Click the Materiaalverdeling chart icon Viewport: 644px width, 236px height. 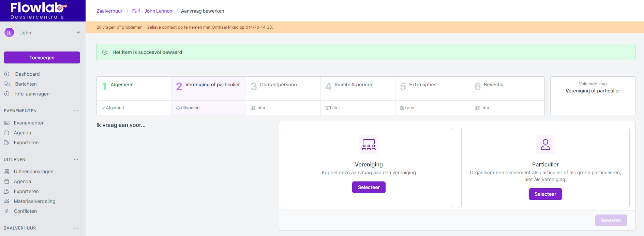click(7, 201)
